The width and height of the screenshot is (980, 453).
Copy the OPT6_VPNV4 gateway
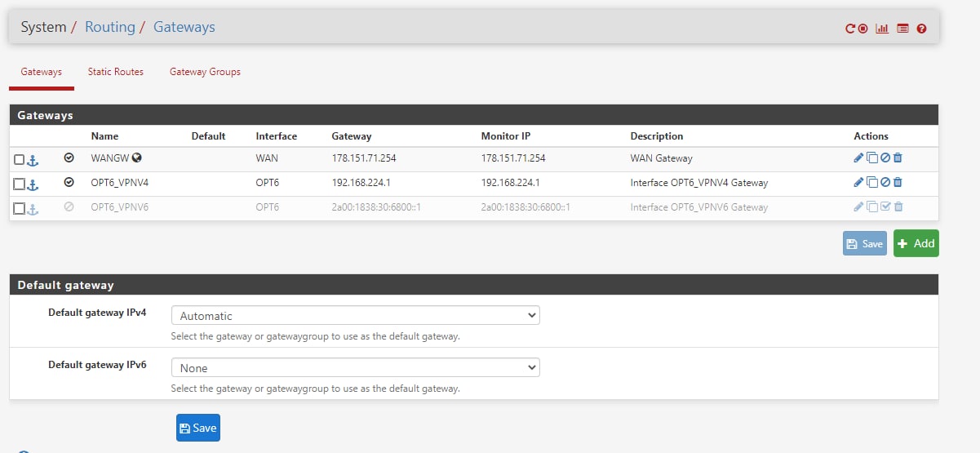point(871,183)
